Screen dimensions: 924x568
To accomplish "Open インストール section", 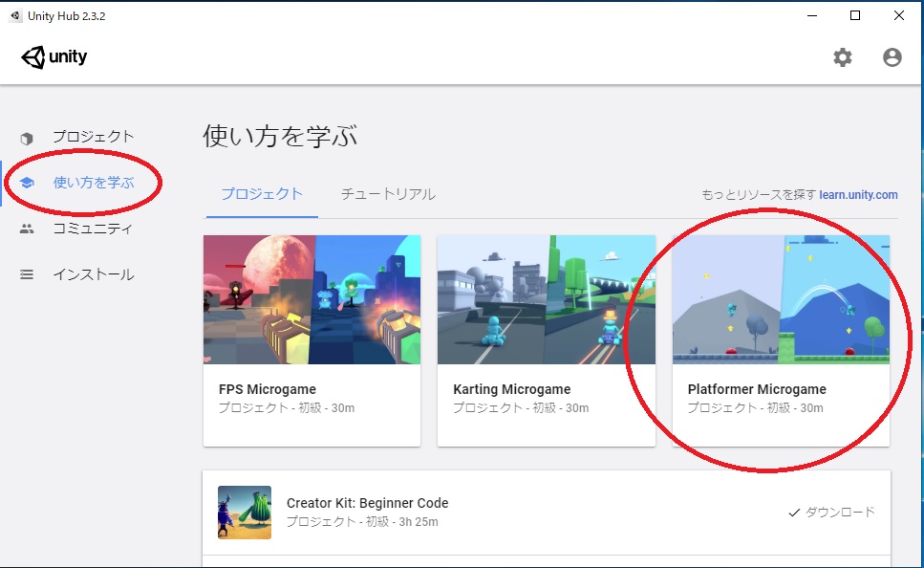I will pyautogui.click(x=94, y=274).
